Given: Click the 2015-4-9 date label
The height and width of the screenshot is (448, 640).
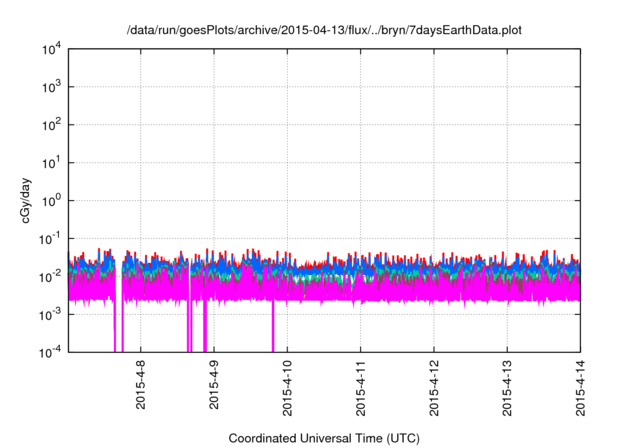Looking at the screenshot, I should tap(214, 385).
